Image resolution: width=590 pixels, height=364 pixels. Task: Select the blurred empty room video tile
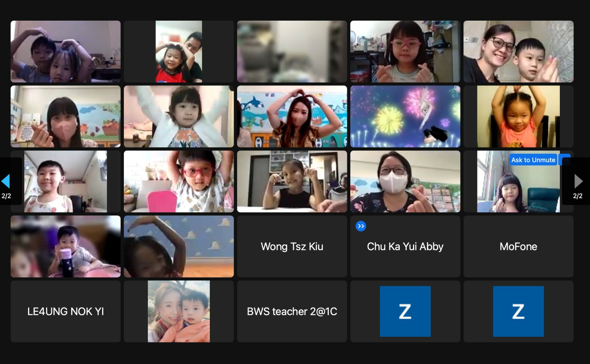point(292,52)
